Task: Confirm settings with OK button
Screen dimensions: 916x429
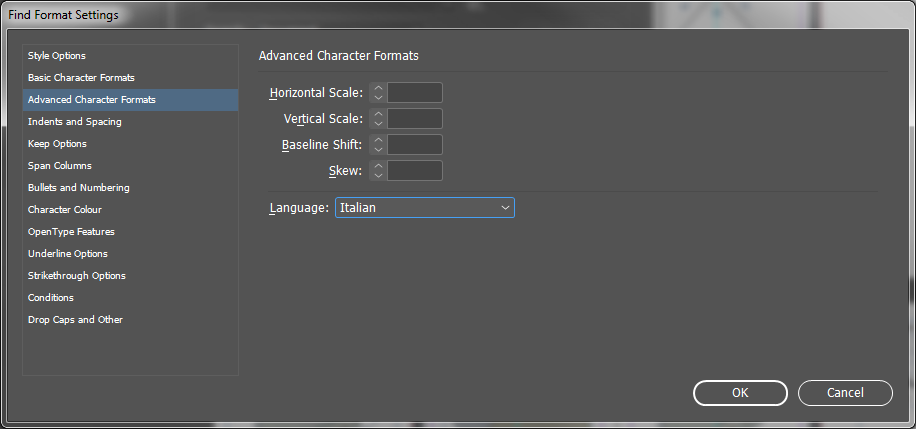Action: tap(740, 393)
